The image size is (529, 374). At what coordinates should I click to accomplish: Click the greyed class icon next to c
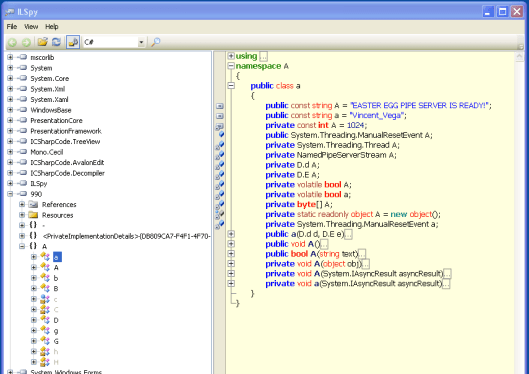point(45,299)
